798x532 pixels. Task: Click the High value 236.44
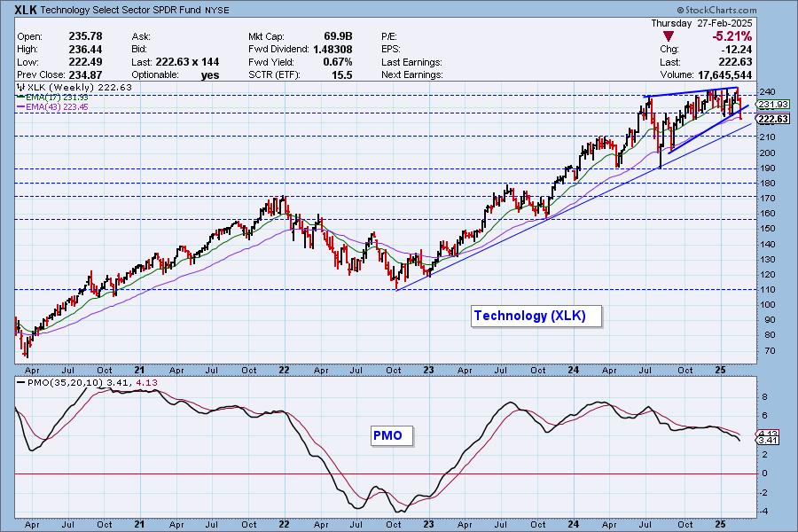[x=85, y=50]
